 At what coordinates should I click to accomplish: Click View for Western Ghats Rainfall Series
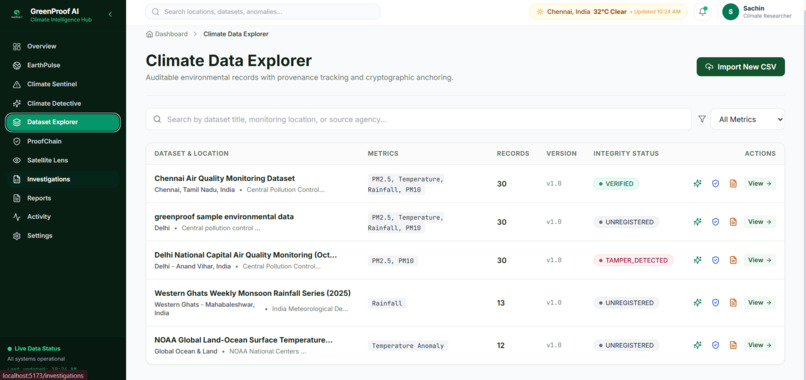[760, 303]
